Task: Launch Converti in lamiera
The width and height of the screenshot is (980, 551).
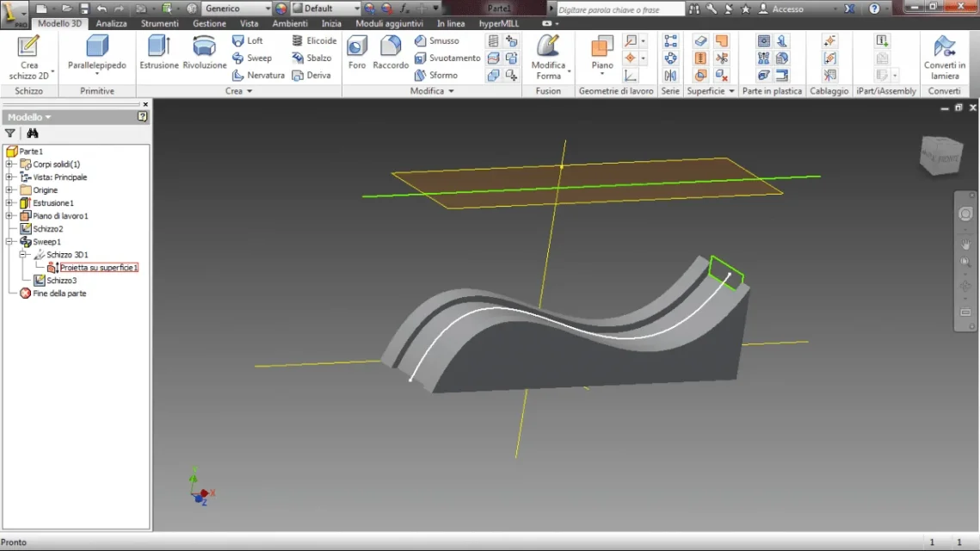Action: 945,58
